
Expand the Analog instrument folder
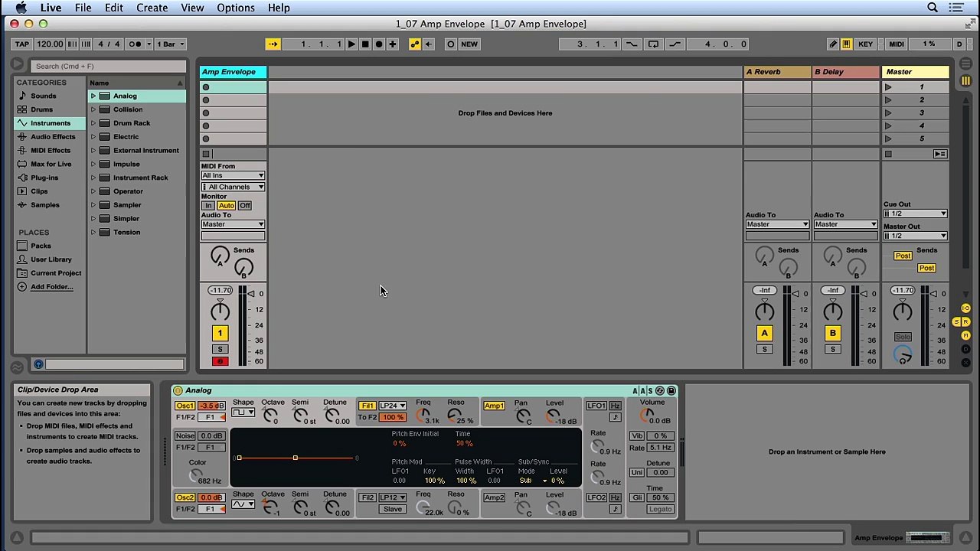point(93,96)
